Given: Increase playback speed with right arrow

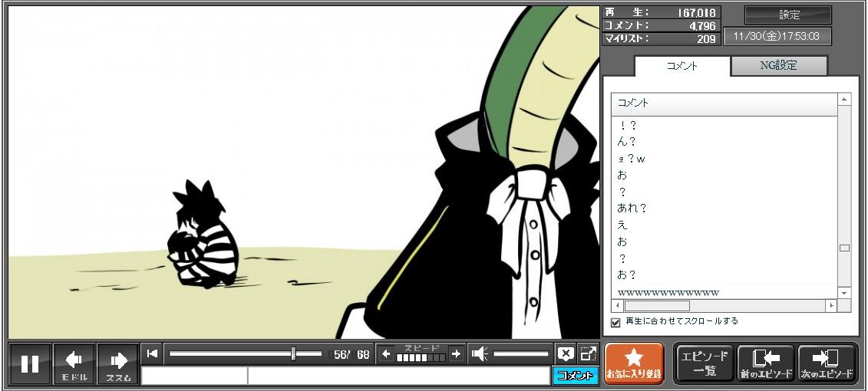Looking at the screenshot, I should [x=456, y=353].
